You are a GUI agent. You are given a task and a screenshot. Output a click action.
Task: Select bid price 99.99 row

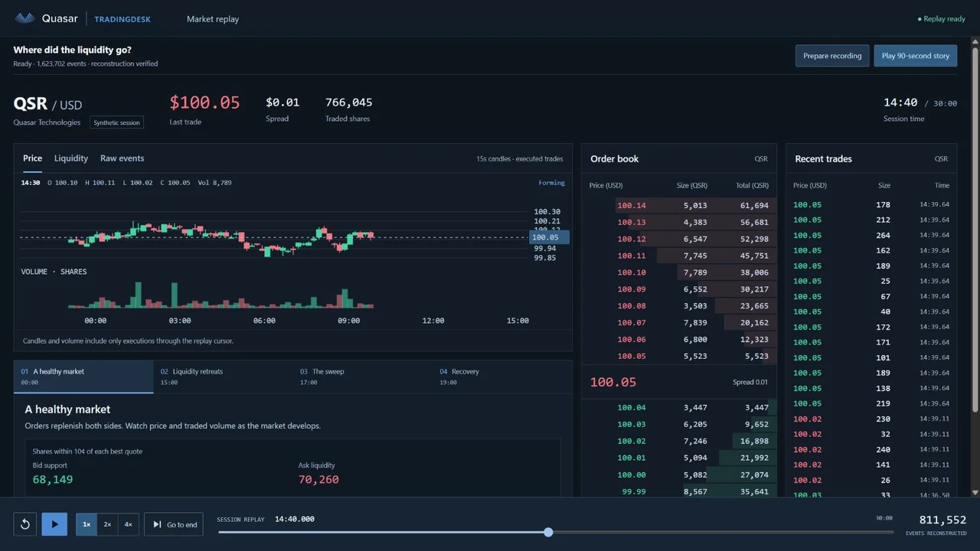[679, 491]
